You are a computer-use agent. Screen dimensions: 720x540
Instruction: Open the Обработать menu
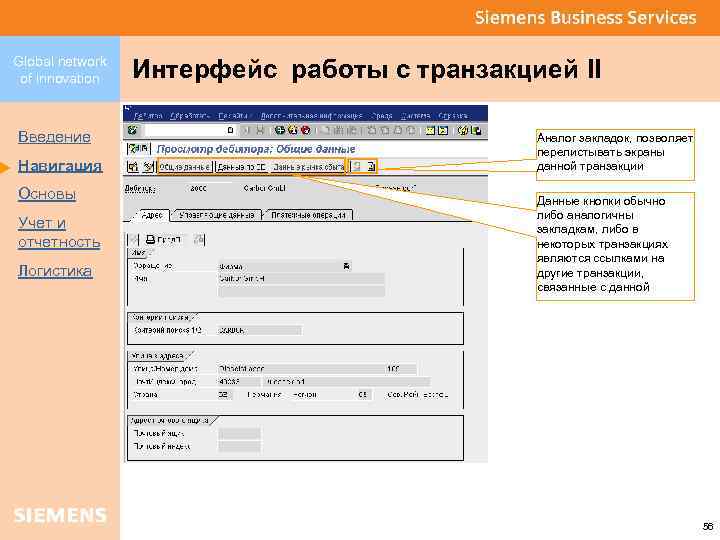(x=190, y=116)
